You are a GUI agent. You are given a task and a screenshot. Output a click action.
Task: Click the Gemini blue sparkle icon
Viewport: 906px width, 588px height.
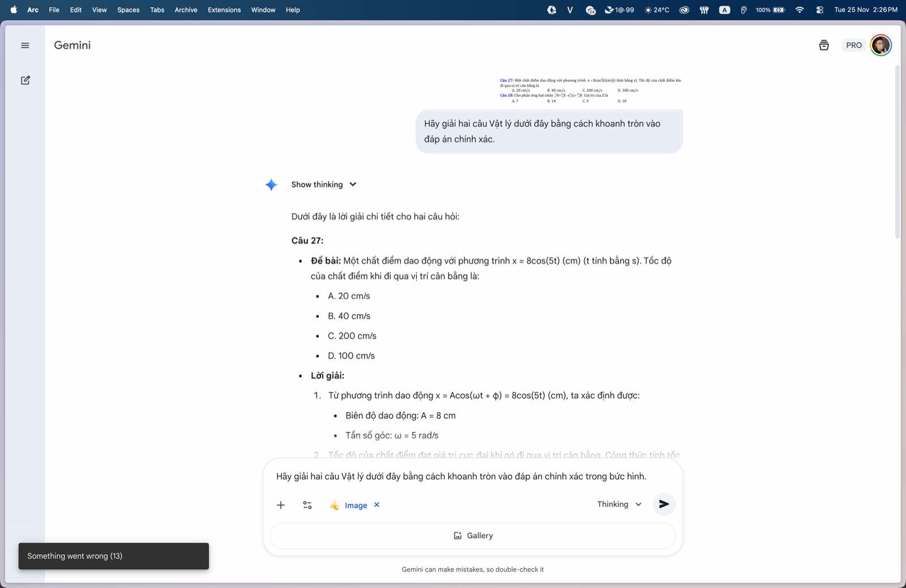(271, 185)
